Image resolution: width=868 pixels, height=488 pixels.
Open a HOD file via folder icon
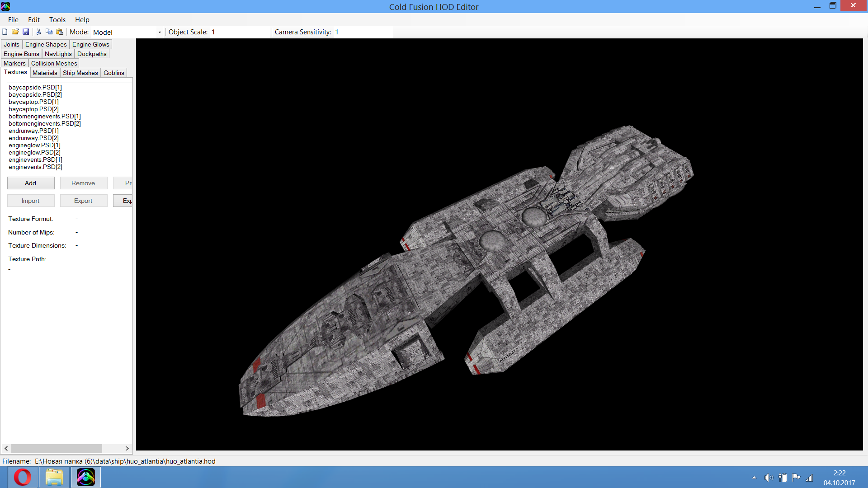(15, 32)
